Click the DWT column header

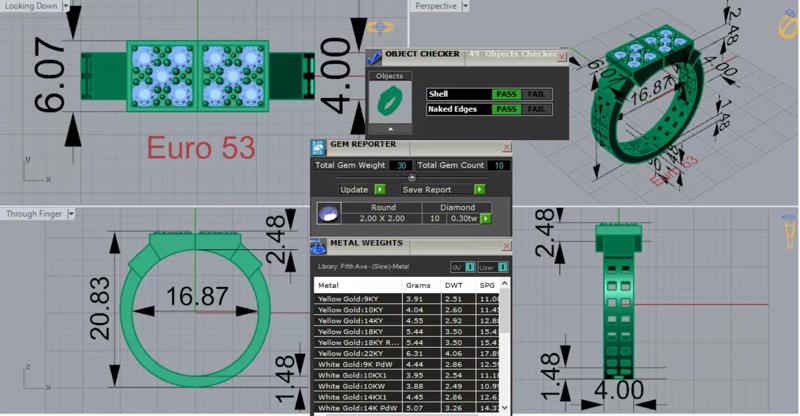[x=458, y=285]
